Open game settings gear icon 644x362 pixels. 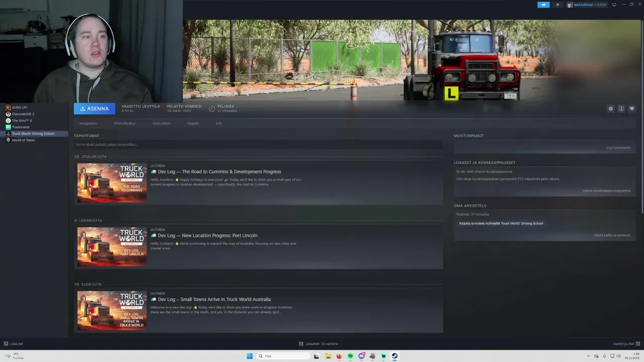point(611,109)
